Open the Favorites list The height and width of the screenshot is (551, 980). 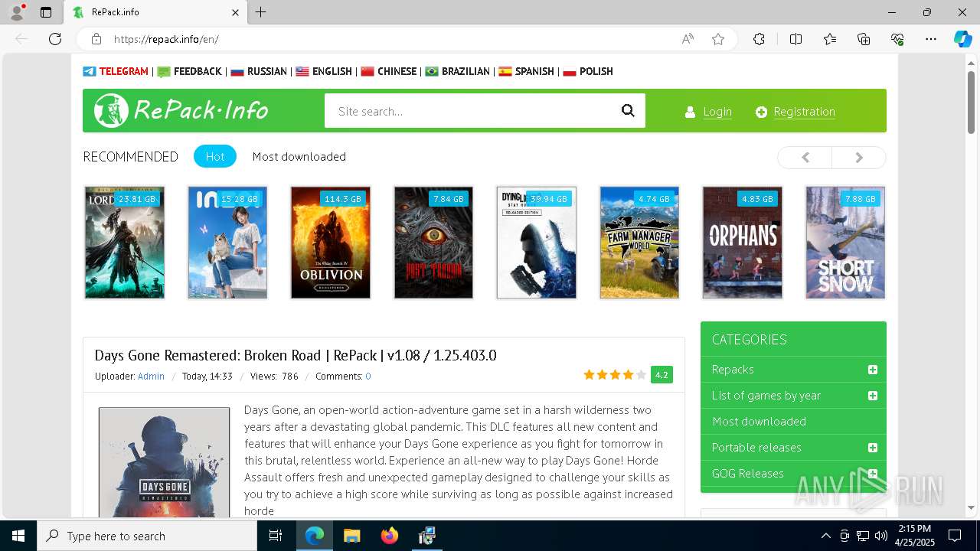[x=830, y=39]
